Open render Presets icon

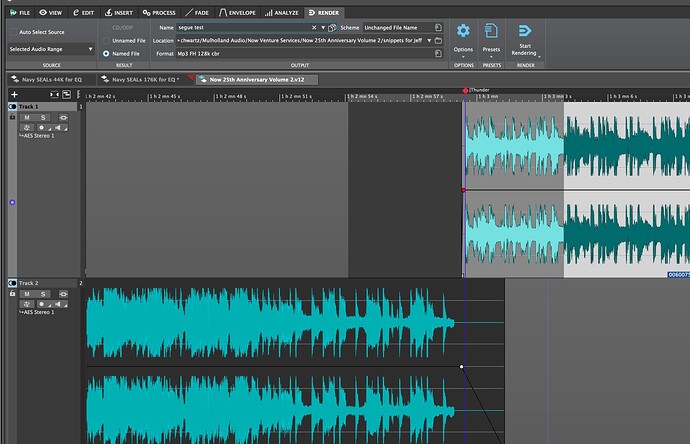click(491, 31)
